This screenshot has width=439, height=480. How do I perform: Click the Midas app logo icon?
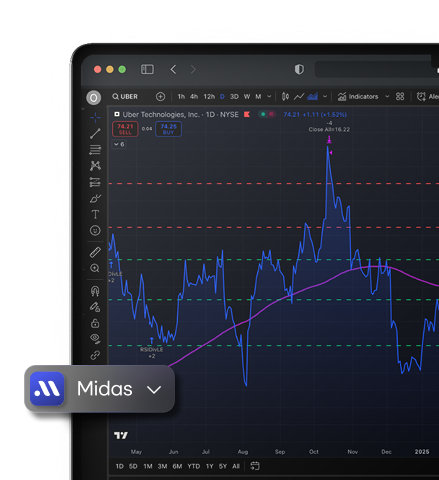tap(47, 389)
